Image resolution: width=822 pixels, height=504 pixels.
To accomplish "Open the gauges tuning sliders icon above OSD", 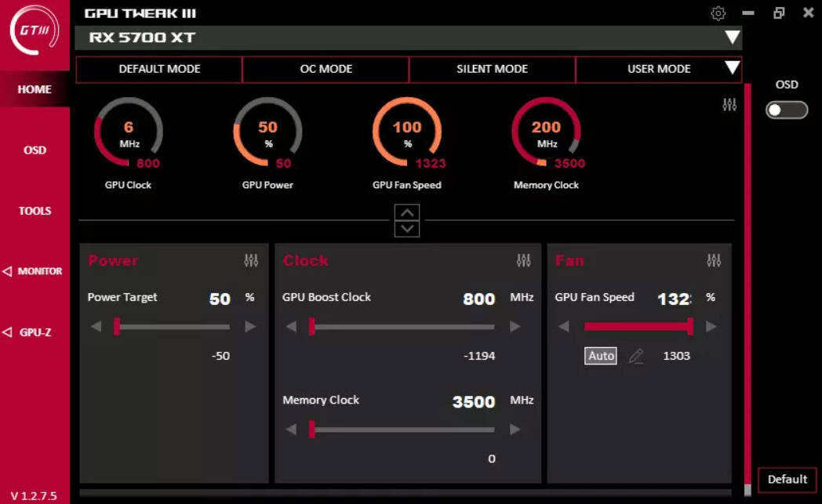I will coord(730,104).
